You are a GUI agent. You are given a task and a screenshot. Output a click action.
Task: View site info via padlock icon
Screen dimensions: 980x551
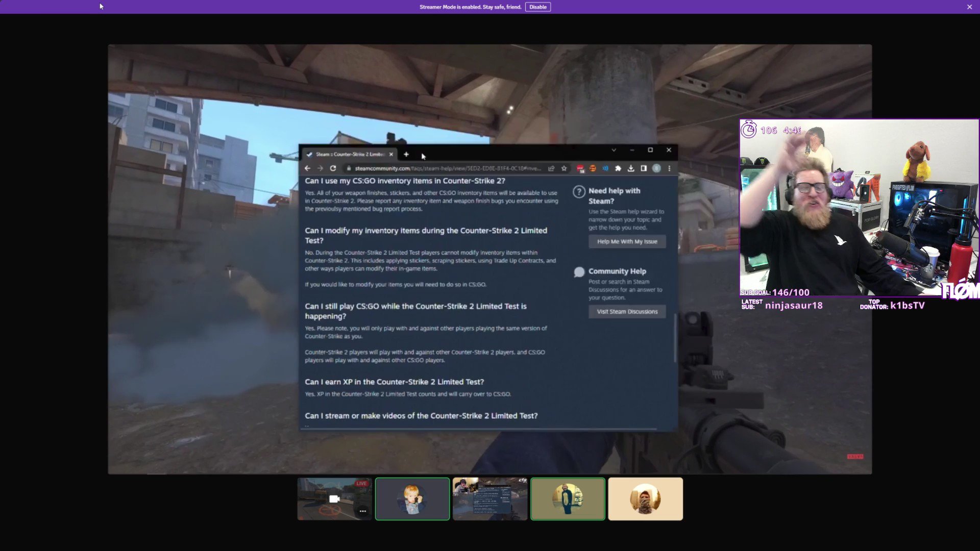coord(348,168)
